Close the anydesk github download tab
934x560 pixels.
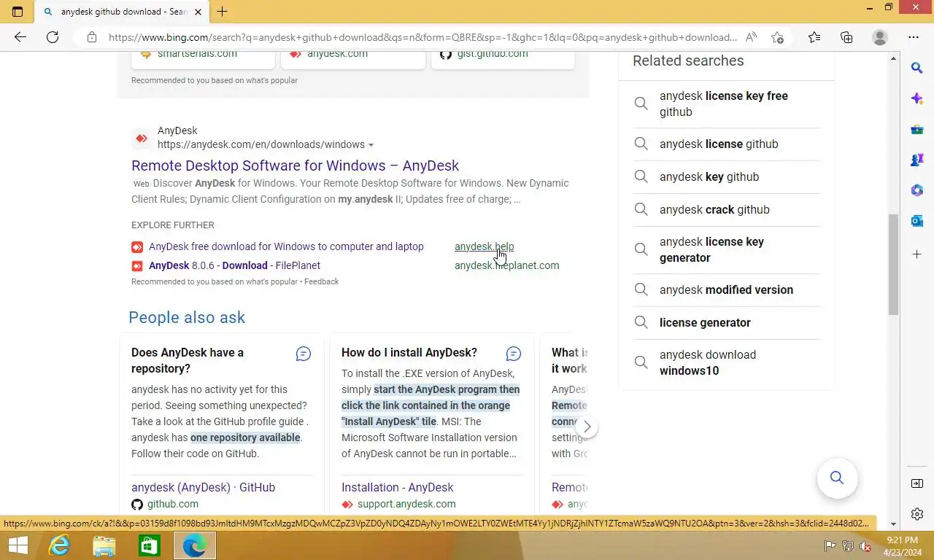[x=198, y=12]
